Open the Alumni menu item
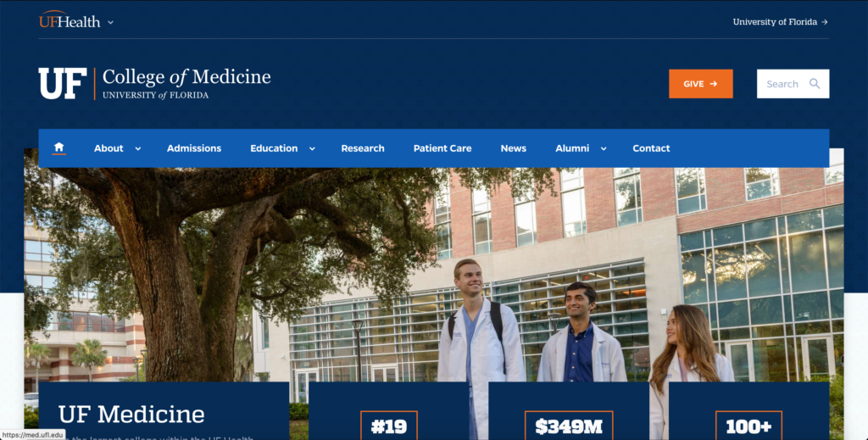This screenshot has height=440, width=868. click(572, 148)
